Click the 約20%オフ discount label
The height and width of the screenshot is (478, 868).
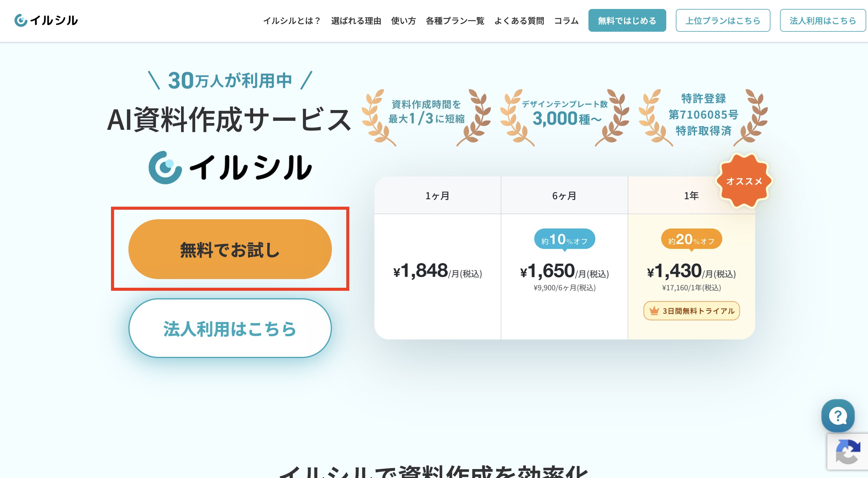pyautogui.click(x=691, y=240)
